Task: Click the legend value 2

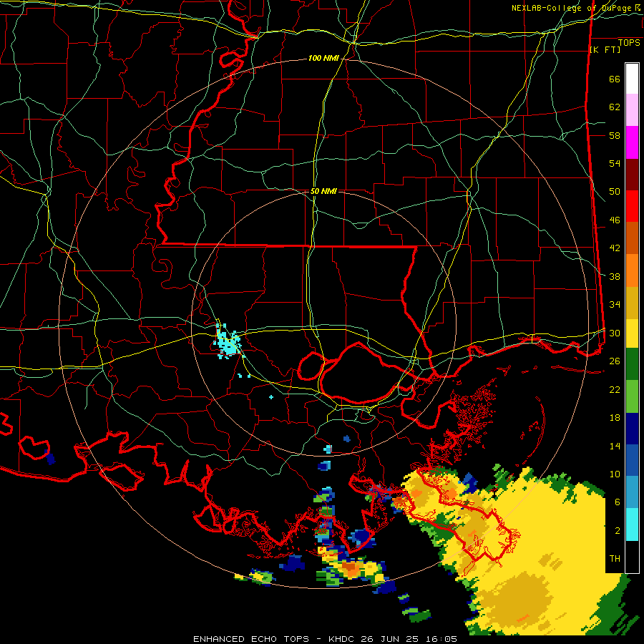Action: pos(618,531)
